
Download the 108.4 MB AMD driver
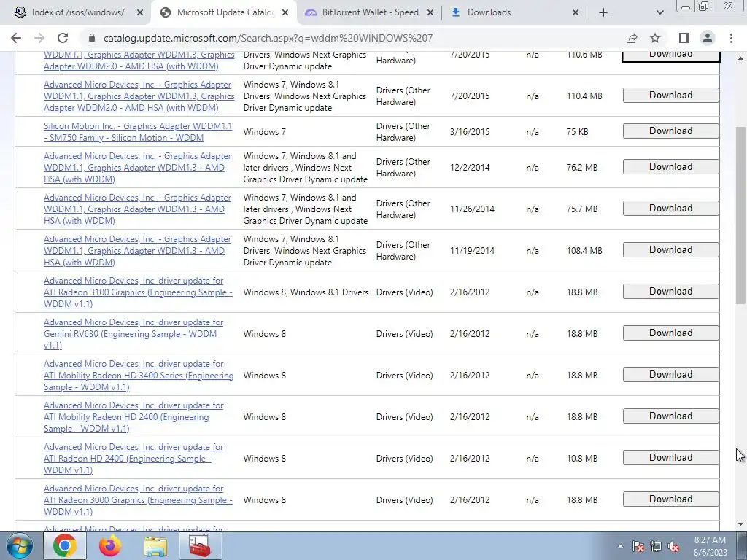671,249
